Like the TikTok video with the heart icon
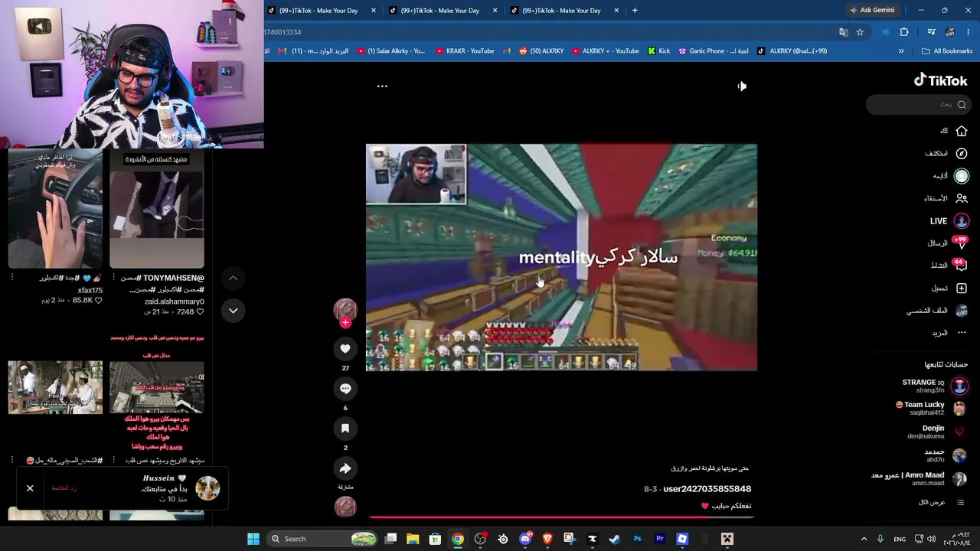The width and height of the screenshot is (980, 551). 345,349
